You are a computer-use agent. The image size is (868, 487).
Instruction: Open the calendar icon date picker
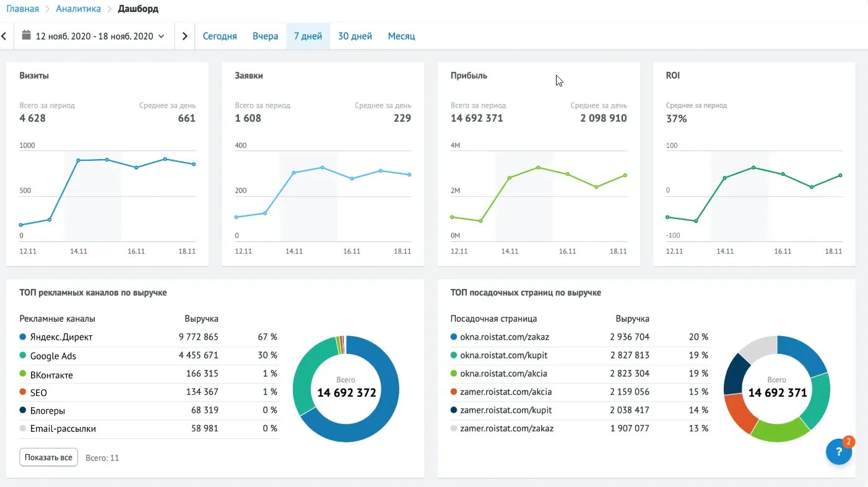point(26,36)
